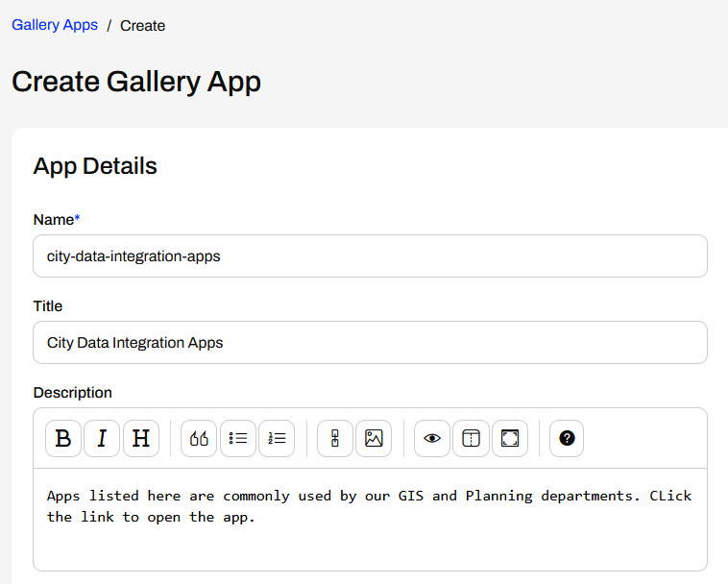The height and width of the screenshot is (584, 728).
Task: Click the Title field label
Action: click(x=48, y=306)
